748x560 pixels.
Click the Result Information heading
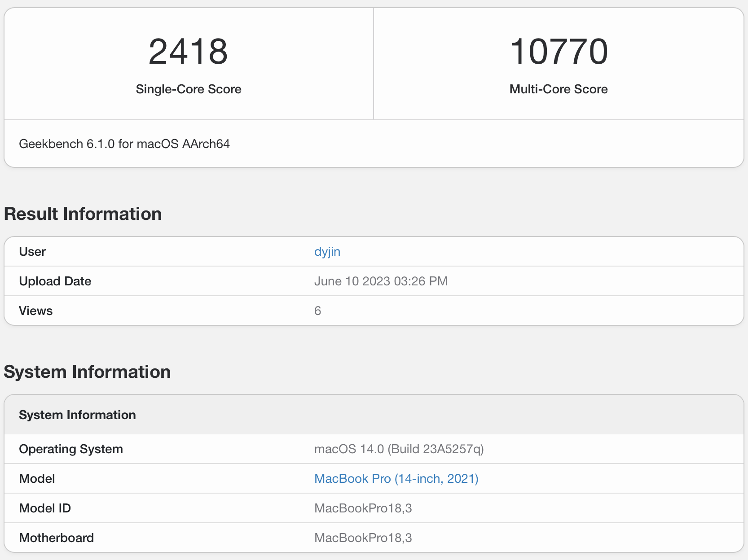pyautogui.click(x=83, y=214)
